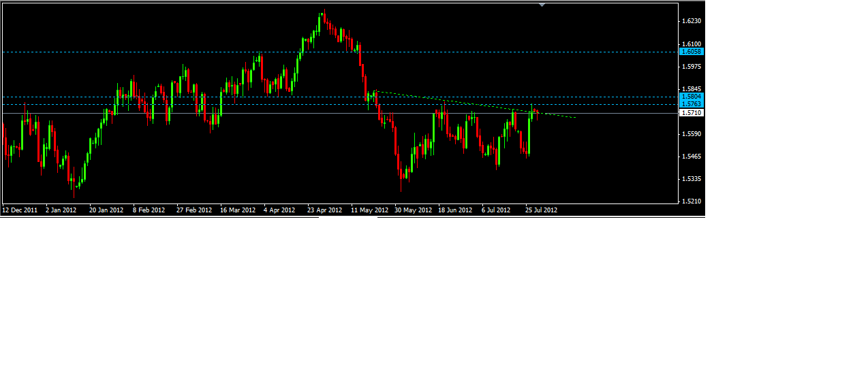Click the 1.6100 price axis value

click(692, 44)
